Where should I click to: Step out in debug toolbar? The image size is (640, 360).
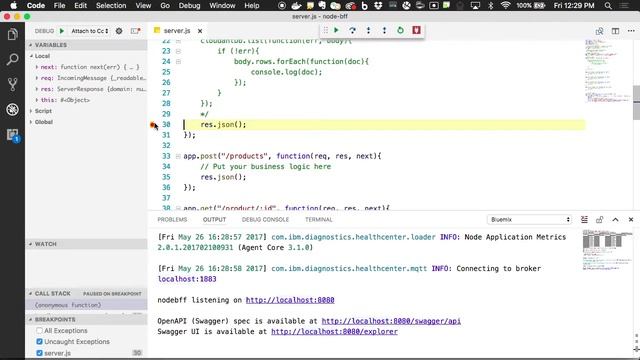coord(384,30)
